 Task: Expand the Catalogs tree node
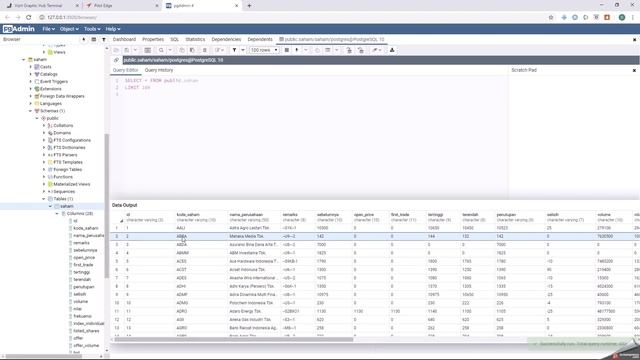click(31, 74)
